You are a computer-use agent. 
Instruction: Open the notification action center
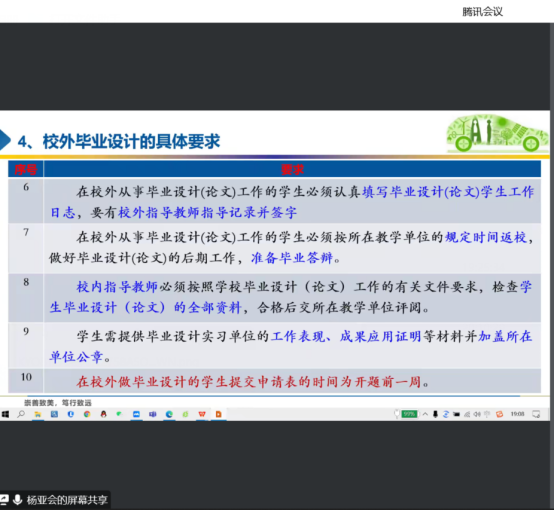536,414
